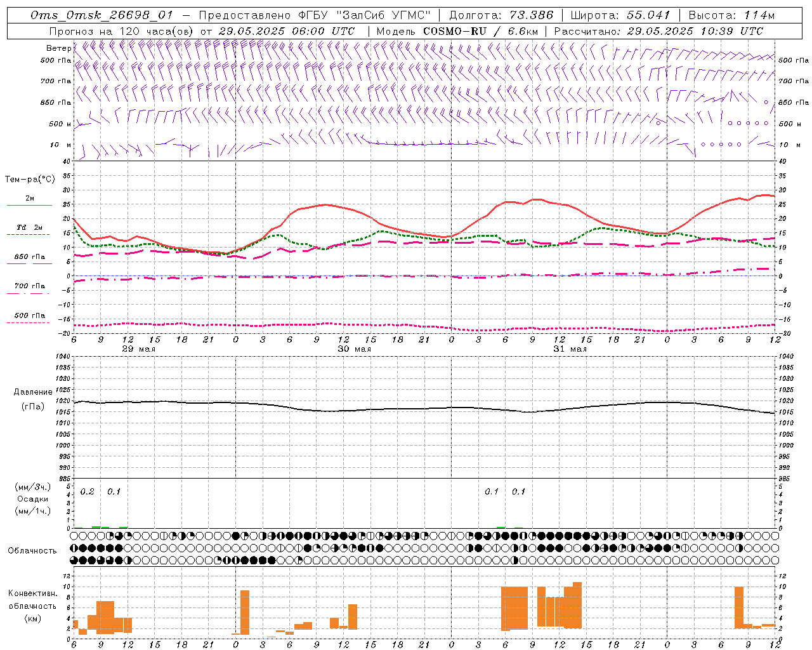This screenshot has width=812, height=650.
Task: Click the Модель COSMO-RU / 6.6км label
Action: (457, 31)
